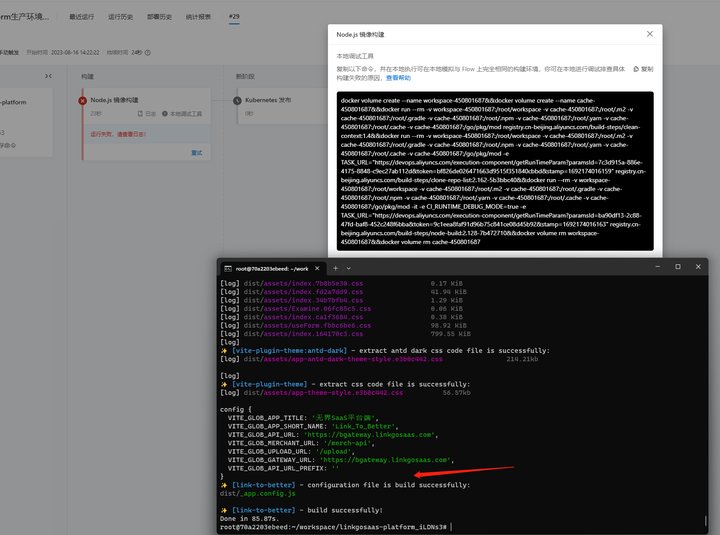Open the terminal profile dropdown arrow
The width and height of the screenshot is (720, 535).
point(349,268)
